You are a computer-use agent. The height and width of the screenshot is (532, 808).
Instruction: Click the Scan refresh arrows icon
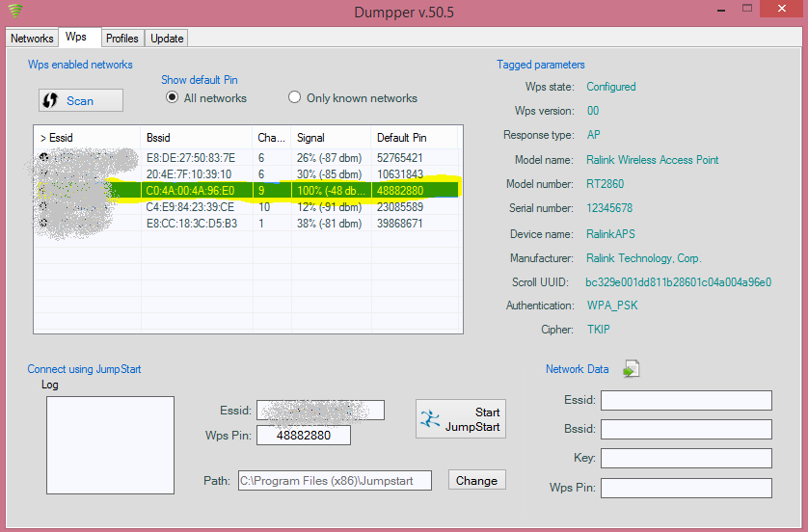[x=50, y=100]
